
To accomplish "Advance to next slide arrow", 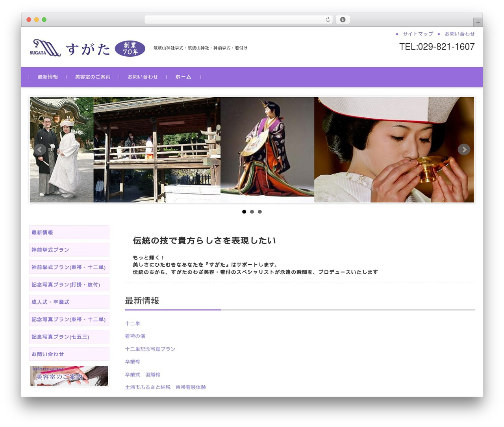I will pos(464,149).
